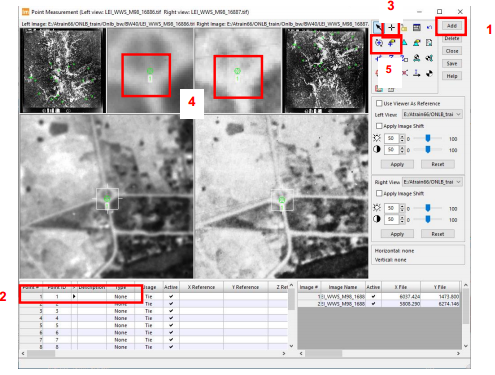This screenshot has height=375, width=495.
Task: Click the Help button
Action: pos(452,76)
